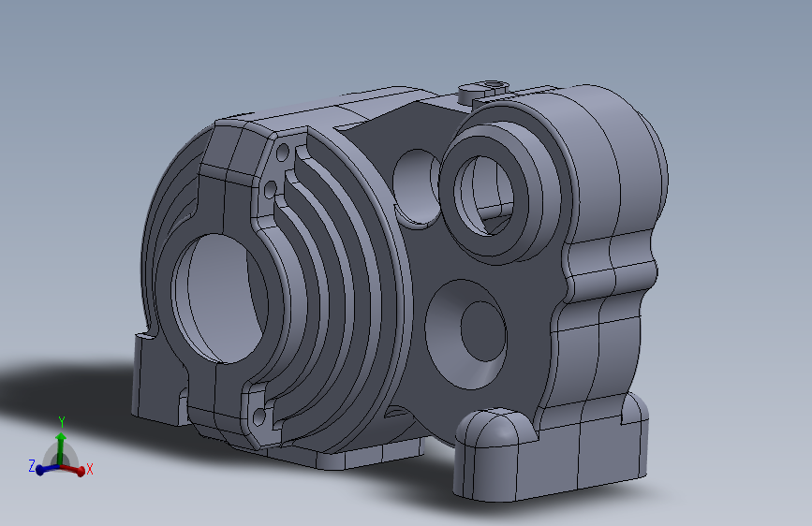
Task: Click the blue Z axis of the triad
Action: (47, 469)
